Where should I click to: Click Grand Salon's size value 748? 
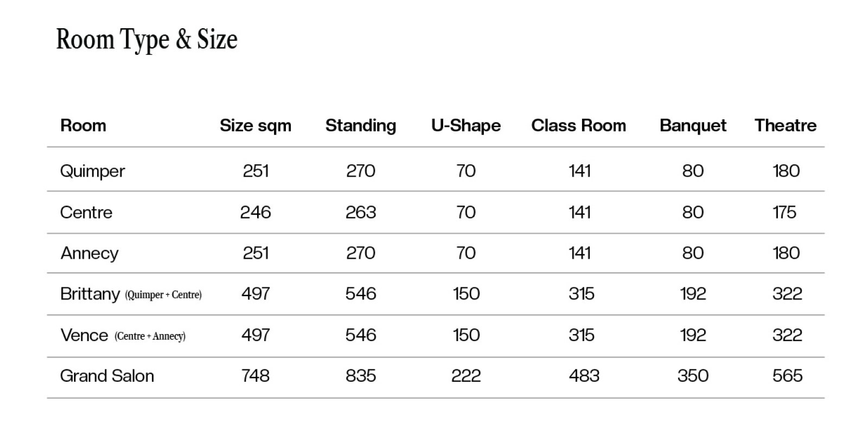pyautogui.click(x=256, y=376)
